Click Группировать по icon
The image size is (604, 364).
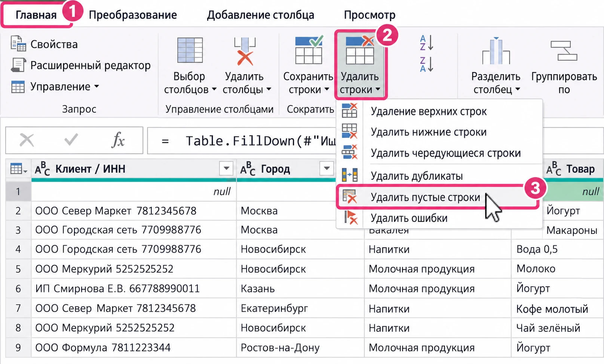pos(564,51)
